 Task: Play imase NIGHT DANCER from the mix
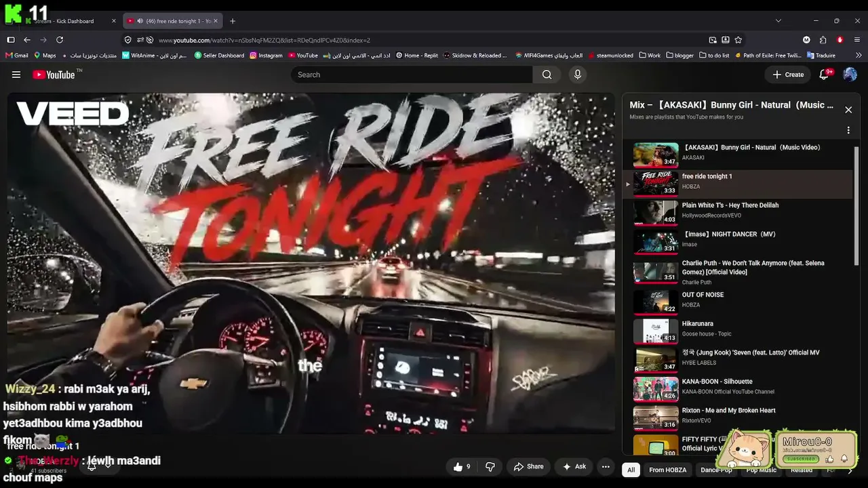[x=739, y=241]
